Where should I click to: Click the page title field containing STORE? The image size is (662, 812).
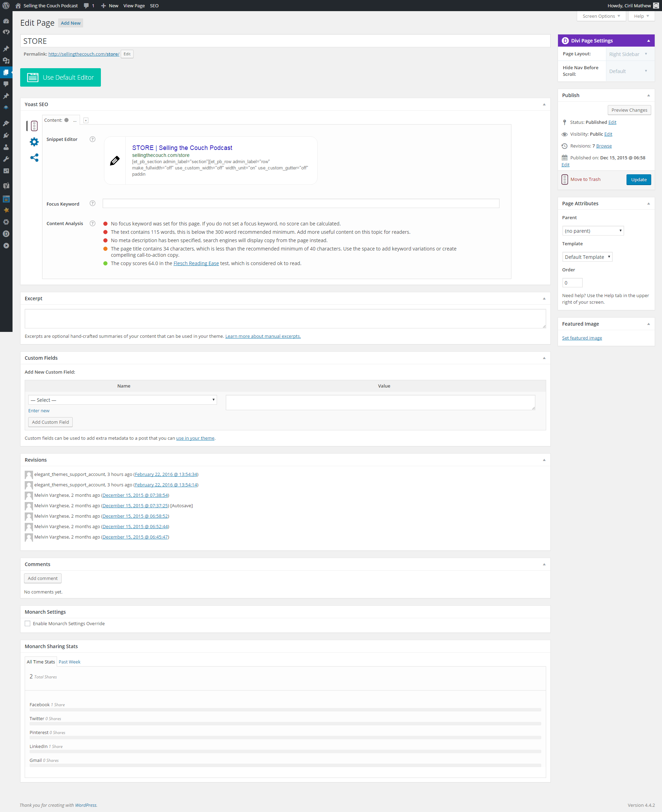coord(285,41)
